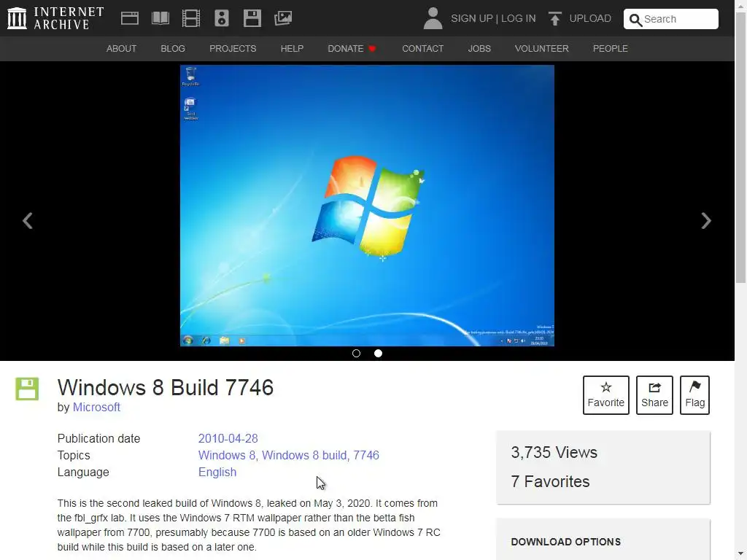Show next image with right chevron
This screenshot has width=747, height=560.
coord(706,220)
